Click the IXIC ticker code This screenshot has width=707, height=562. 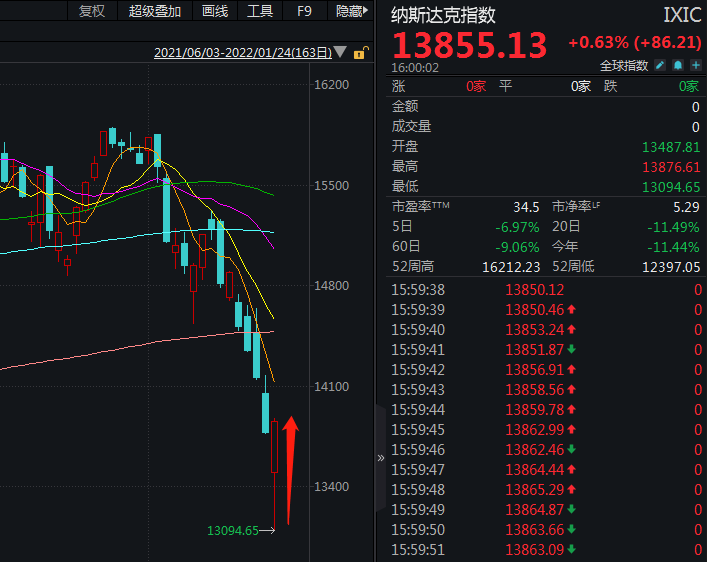(682, 15)
